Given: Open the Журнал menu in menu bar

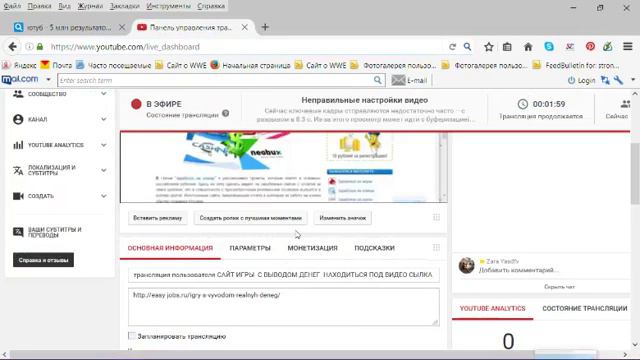Looking at the screenshot, I should (90, 6).
